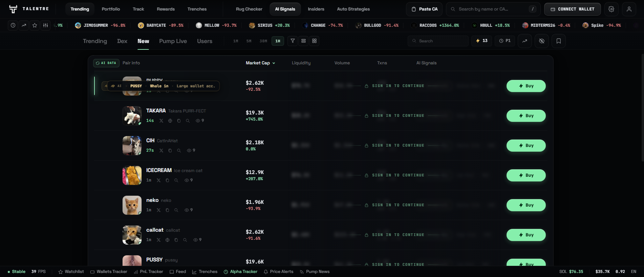Switch to grid view layout icon
This screenshot has width=644, height=277.
point(314,41)
